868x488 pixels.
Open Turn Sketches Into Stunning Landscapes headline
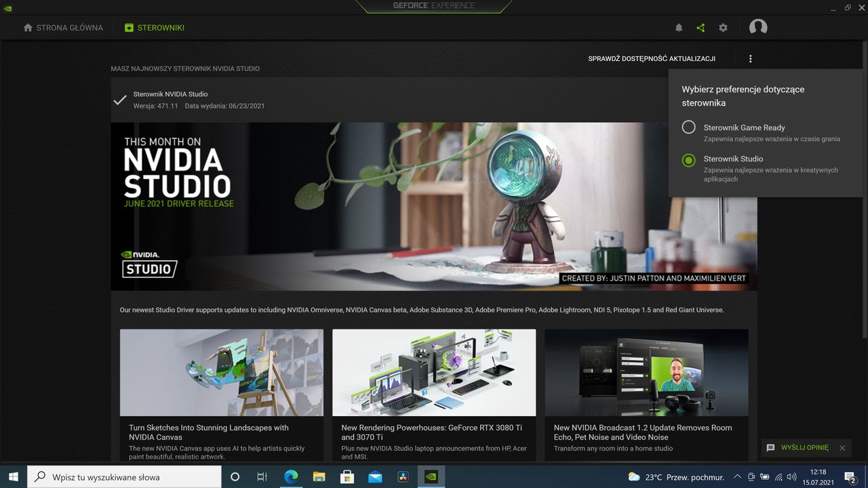point(209,432)
